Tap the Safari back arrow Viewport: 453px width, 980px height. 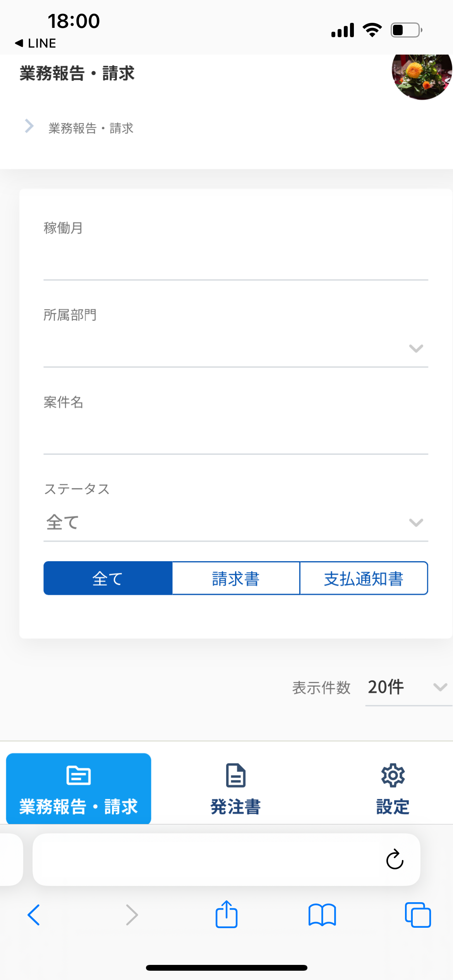click(x=34, y=915)
